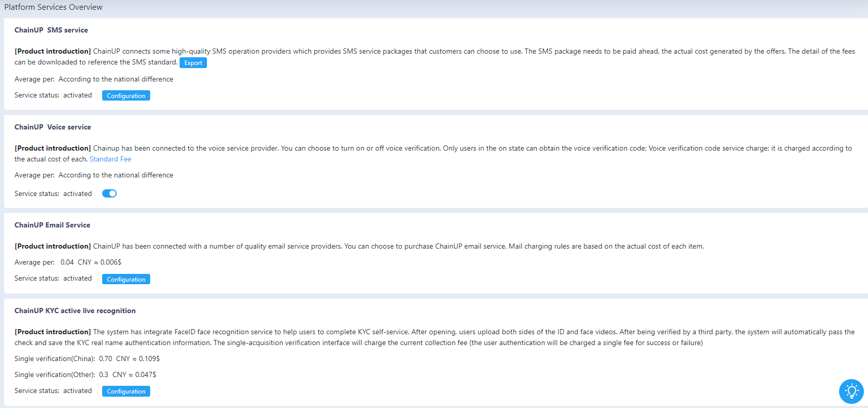Image resolution: width=868 pixels, height=408 pixels.
Task: Click the Email service Product introduction label
Action: 53,246
